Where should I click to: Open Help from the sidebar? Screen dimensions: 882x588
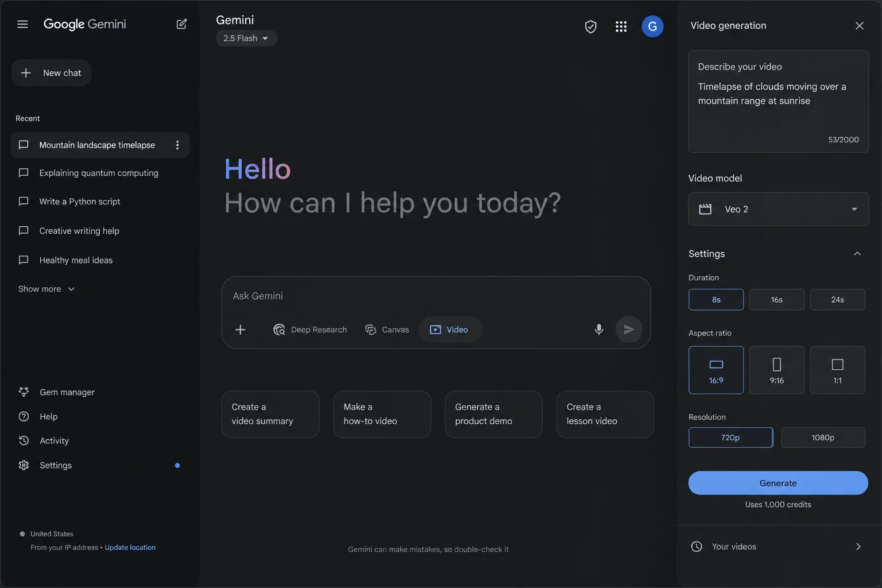pyautogui.click(x=49, y=416)
